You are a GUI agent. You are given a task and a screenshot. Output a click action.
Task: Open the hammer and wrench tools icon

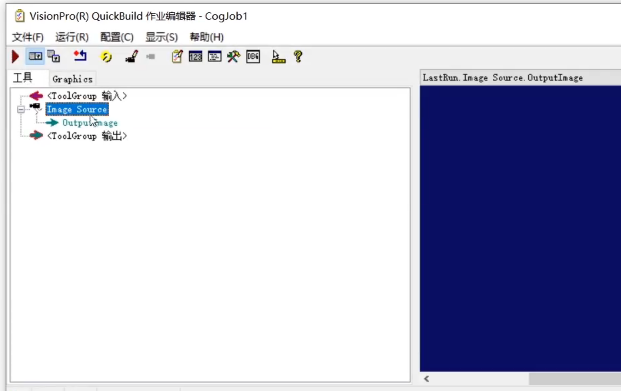click(233, 57)
